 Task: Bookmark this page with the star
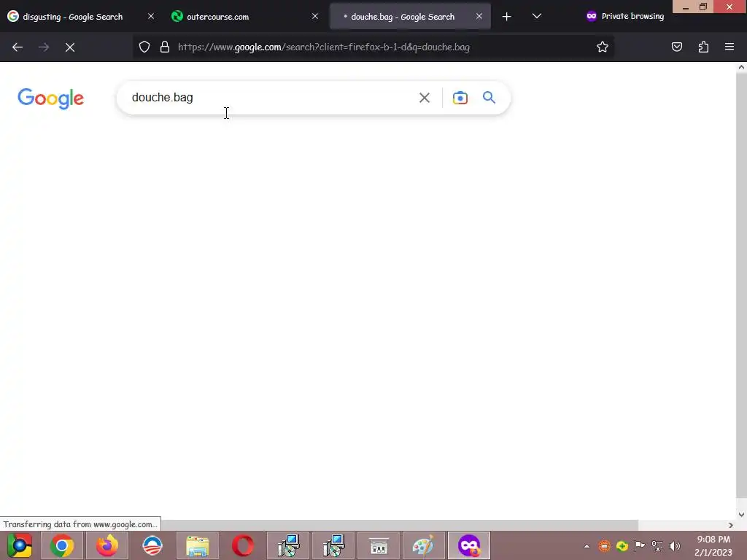point(602,47)
